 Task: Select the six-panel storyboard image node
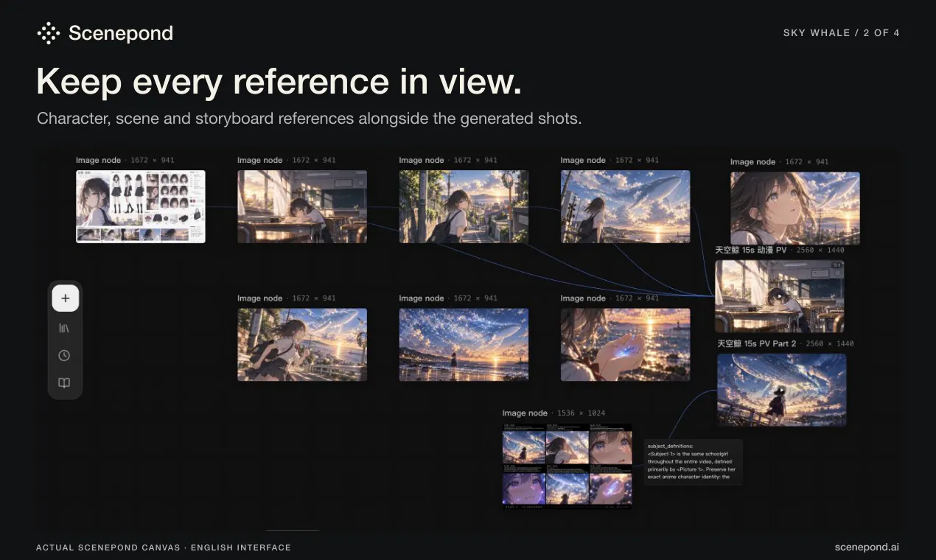(567, 466)
